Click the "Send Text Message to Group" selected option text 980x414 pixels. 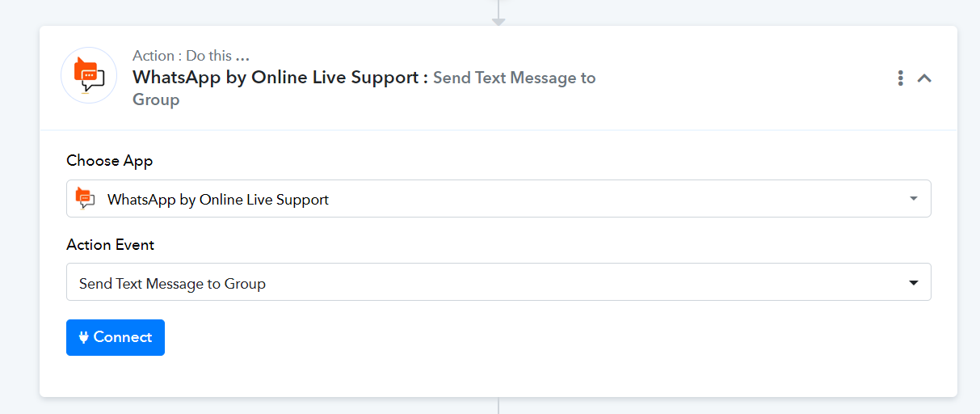pyautogui.click(x=172, y=284)
